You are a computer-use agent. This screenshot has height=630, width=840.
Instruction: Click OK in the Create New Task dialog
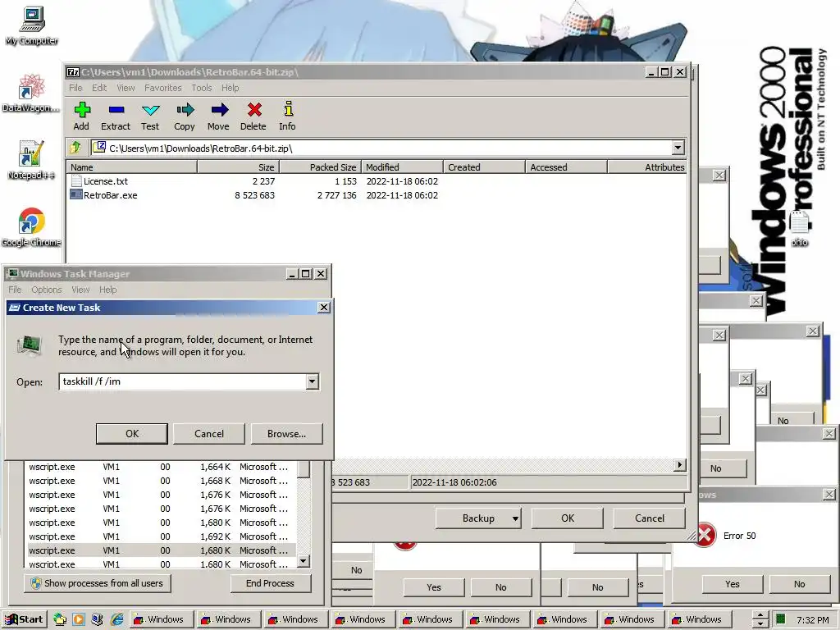[132, 433]
